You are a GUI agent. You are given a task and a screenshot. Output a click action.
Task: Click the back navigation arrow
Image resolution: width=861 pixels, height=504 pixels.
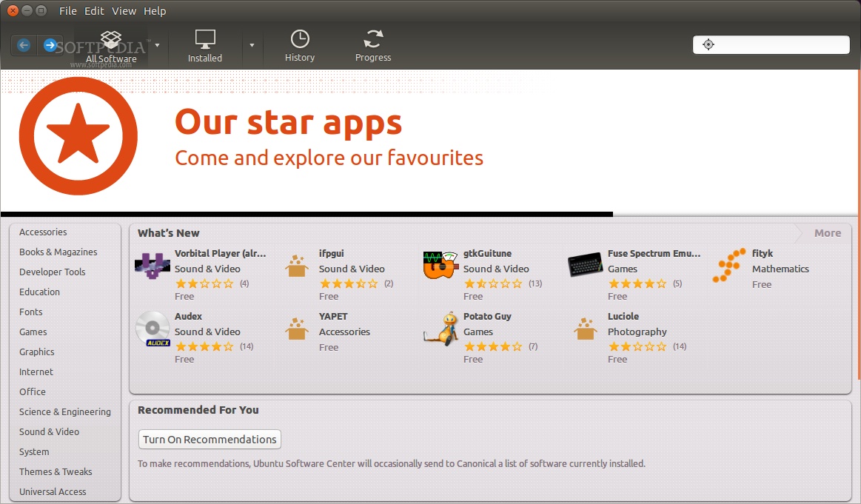tap(24, 45)
